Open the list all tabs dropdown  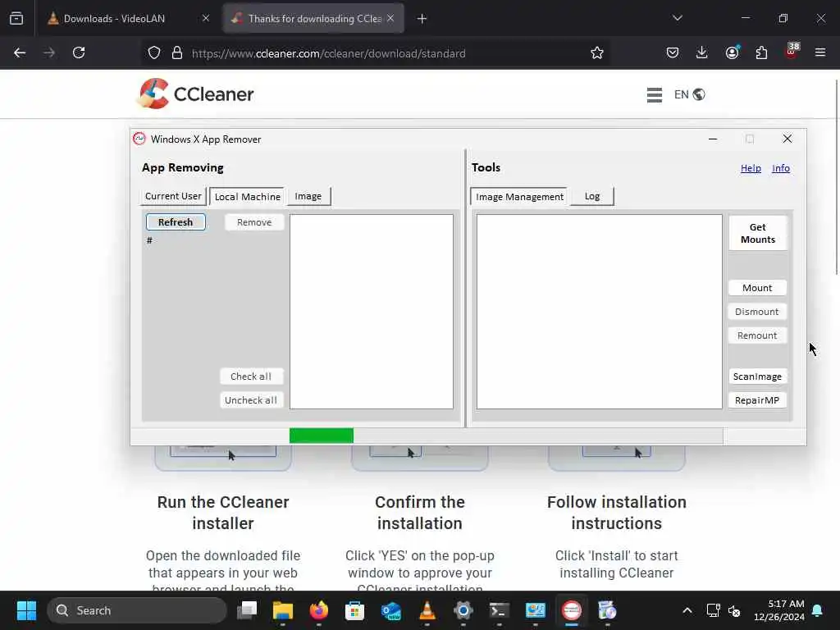[x=677, y=18]
